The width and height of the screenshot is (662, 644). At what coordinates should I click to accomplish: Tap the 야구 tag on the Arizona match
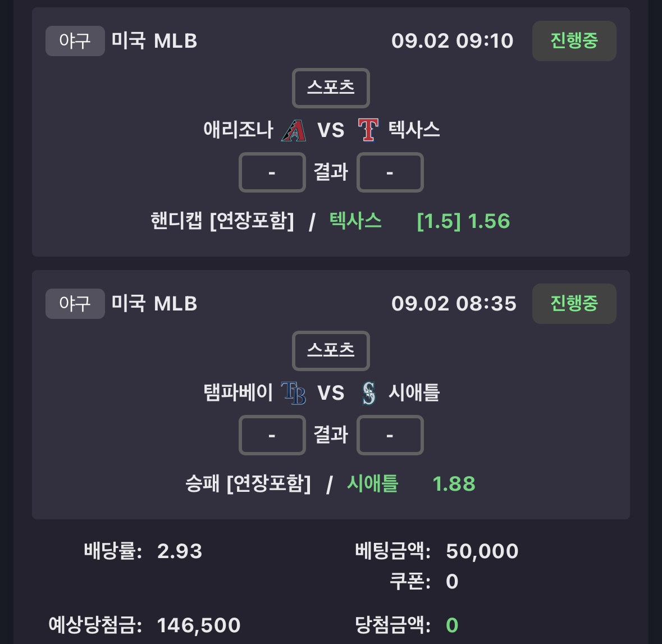click(75, 41)
